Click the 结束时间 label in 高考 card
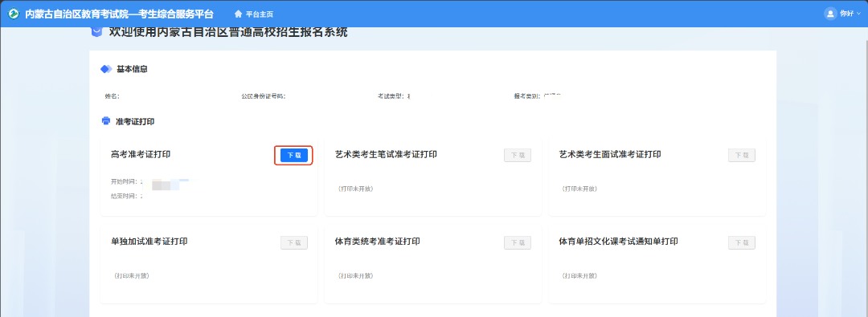This screenshot has height=317, width=868. coord(125,196)
